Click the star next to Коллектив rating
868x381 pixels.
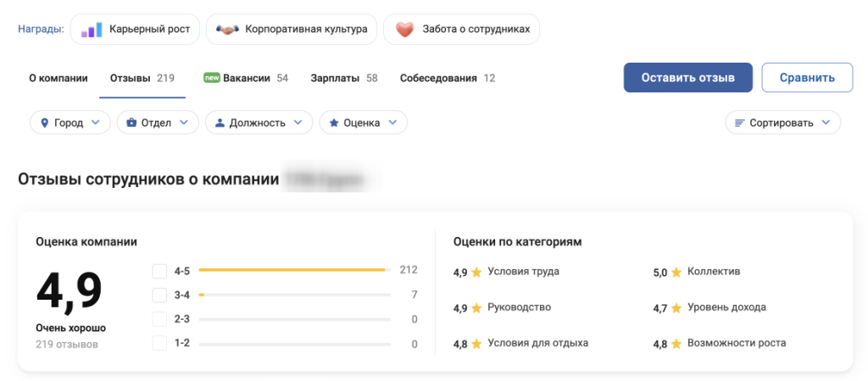676,273
